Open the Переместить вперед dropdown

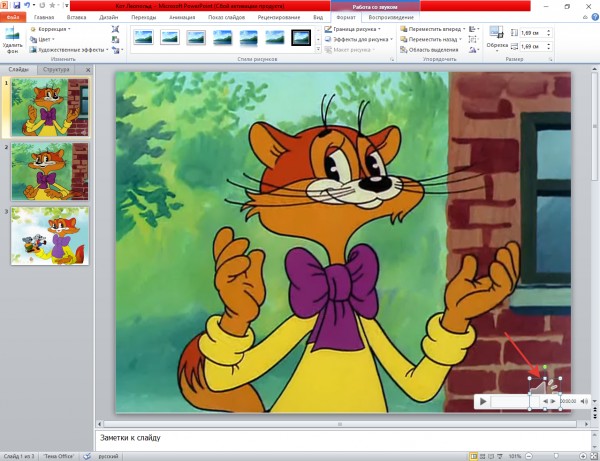coord(433,29)
